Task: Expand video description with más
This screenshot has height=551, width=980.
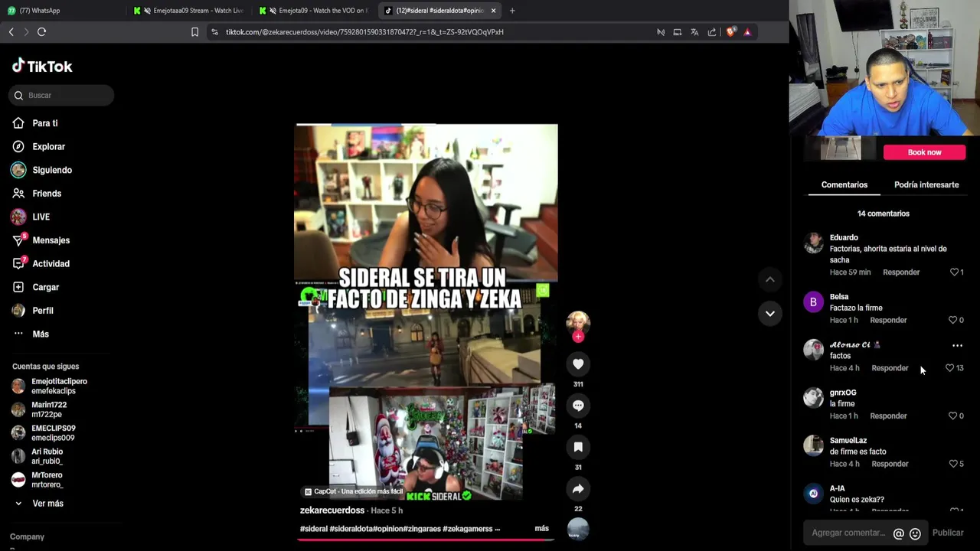Action: click(x=541, y=529)
